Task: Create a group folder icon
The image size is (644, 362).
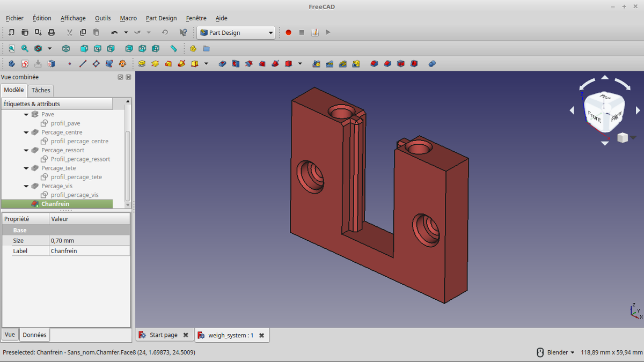Action: click(207, 48)
